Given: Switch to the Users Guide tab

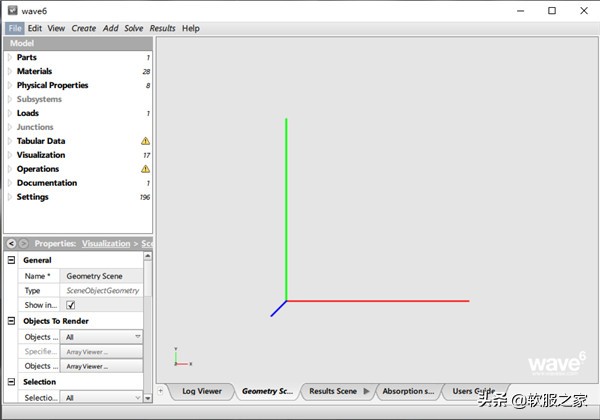Looking at the screenshot, I should 474,391.
